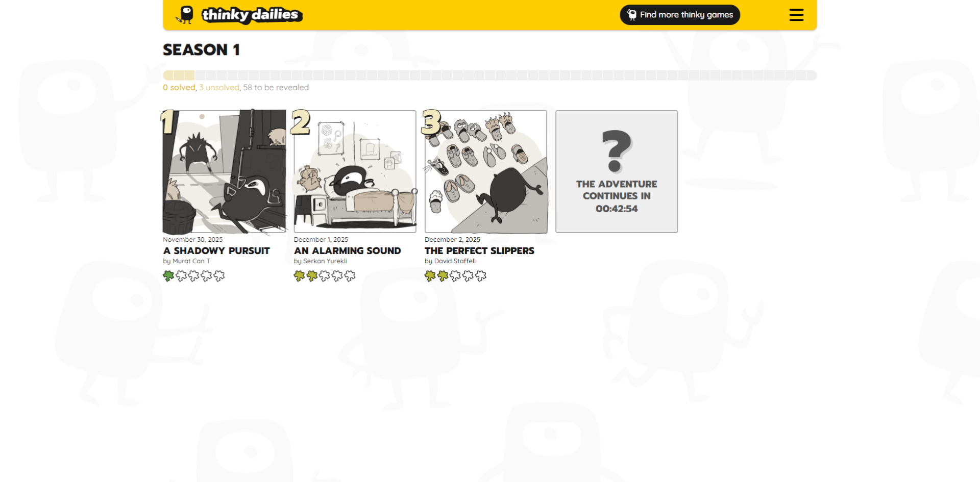Open Find more thinky games button
This screenshot has width=980, height=482.
point(680,15)
